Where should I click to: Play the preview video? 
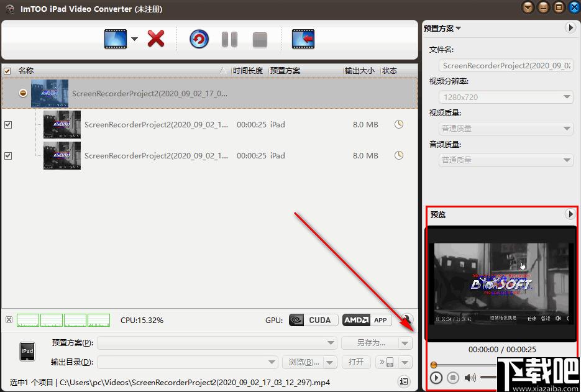pos(436,378)
